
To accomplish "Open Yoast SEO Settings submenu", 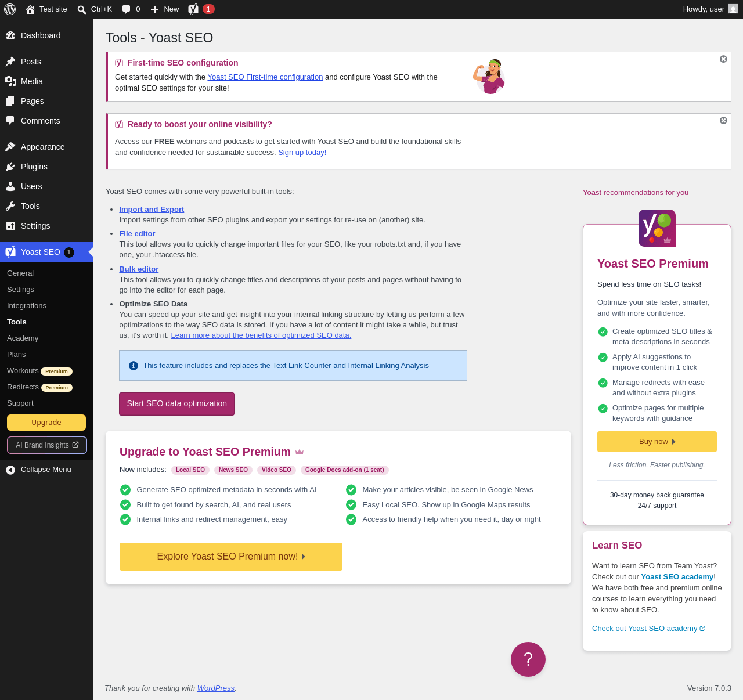I will pos(46,290).
